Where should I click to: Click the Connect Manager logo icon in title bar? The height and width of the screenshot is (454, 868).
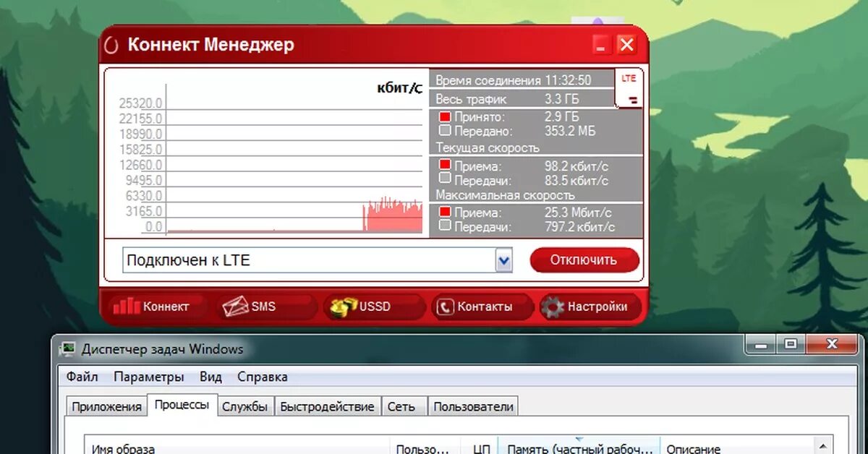point(111,45)
